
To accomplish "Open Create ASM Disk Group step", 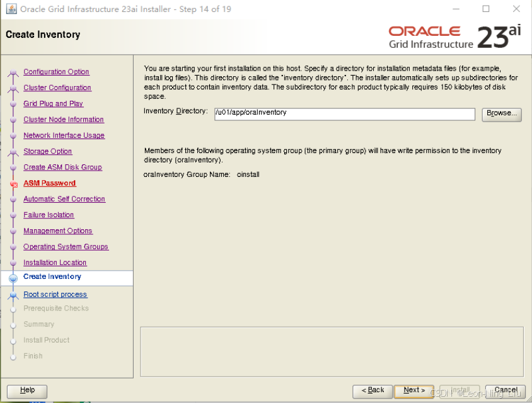I will 63,167.
